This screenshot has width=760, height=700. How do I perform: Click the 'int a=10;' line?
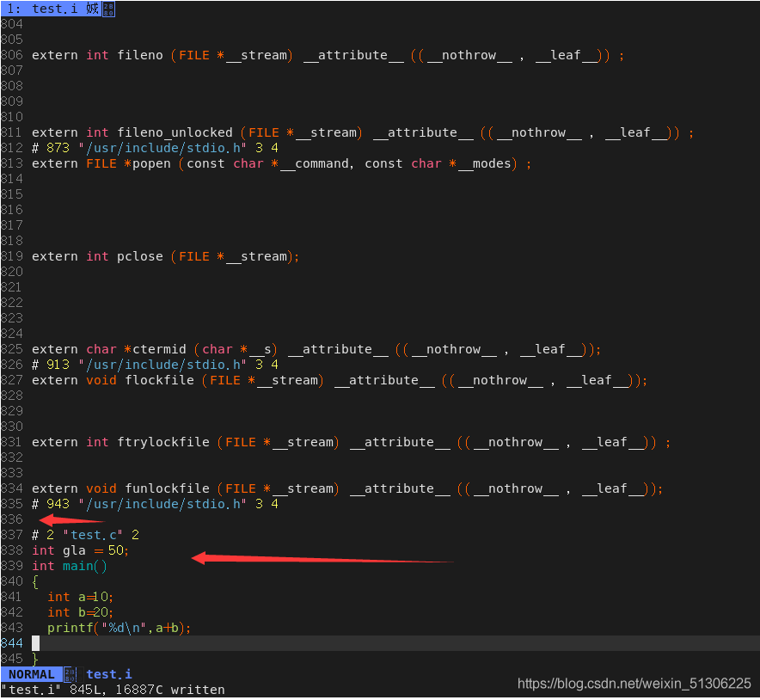(x=81, y=597)
